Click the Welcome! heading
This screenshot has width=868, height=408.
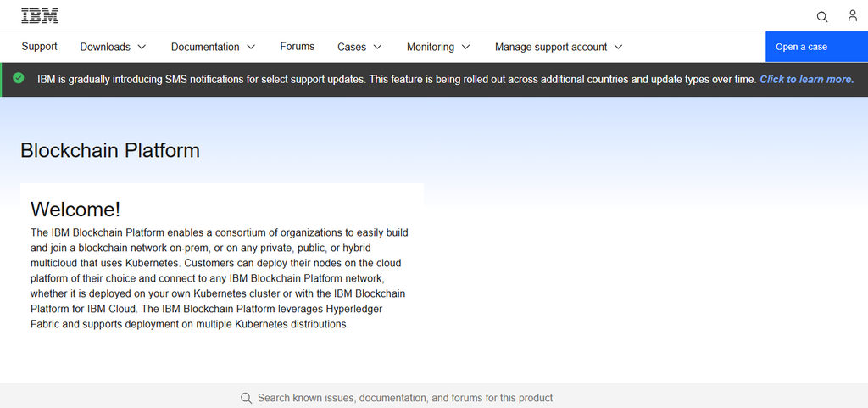tap(75, 210)
